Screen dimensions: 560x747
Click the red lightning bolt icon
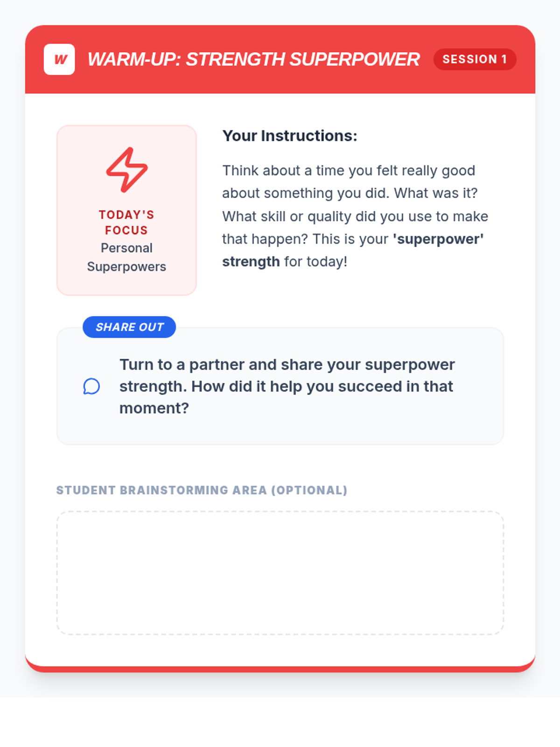[x=127, y=170]
